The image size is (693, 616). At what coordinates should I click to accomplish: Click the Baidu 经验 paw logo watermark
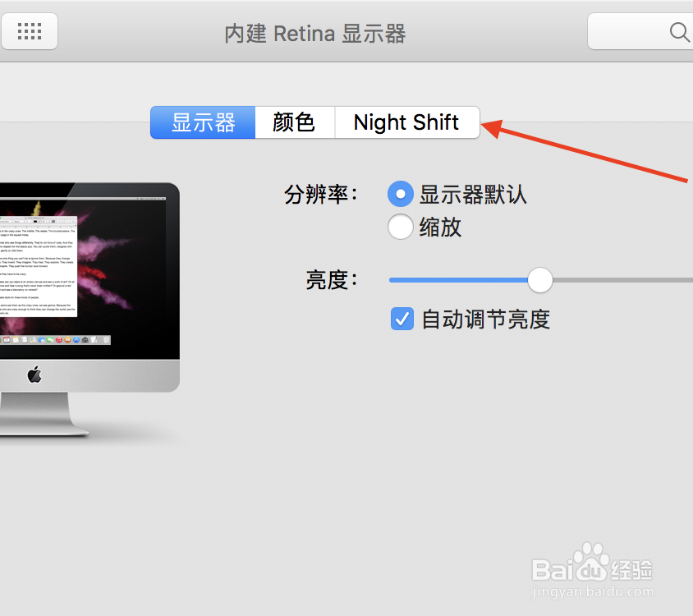[x=592, y=563]
